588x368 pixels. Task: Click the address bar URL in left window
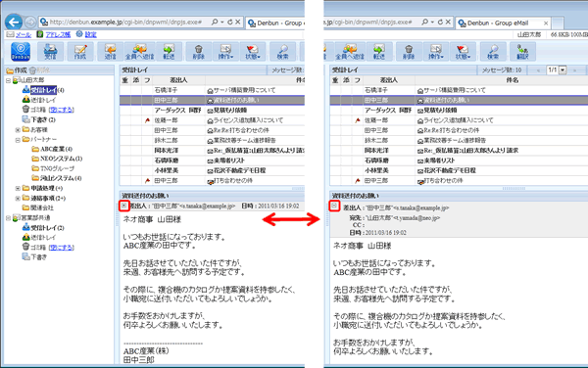click(125, 23)
